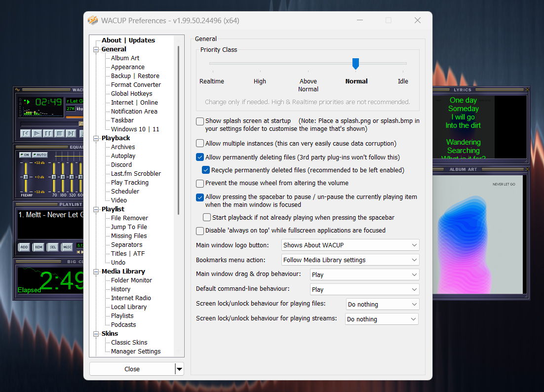Click the playlist REM button
Image resolution: width=544 pixels, height=392 pixels.
39,247
